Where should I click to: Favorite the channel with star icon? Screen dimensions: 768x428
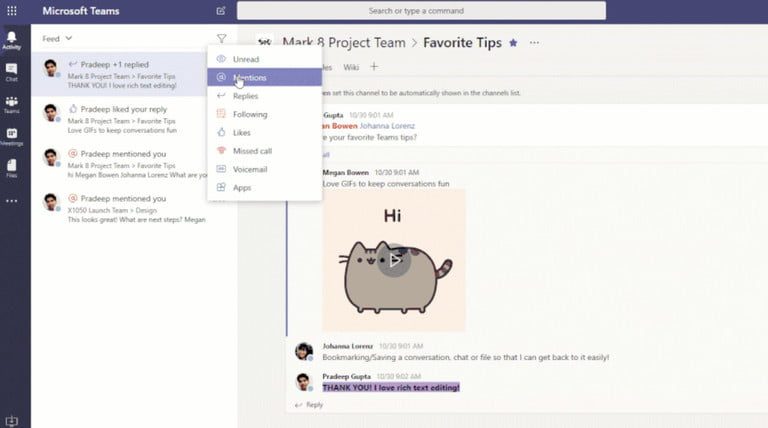513,43
